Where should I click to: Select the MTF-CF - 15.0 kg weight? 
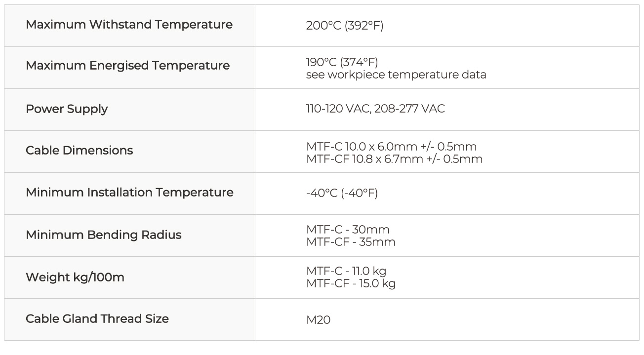tap(351, 283)
